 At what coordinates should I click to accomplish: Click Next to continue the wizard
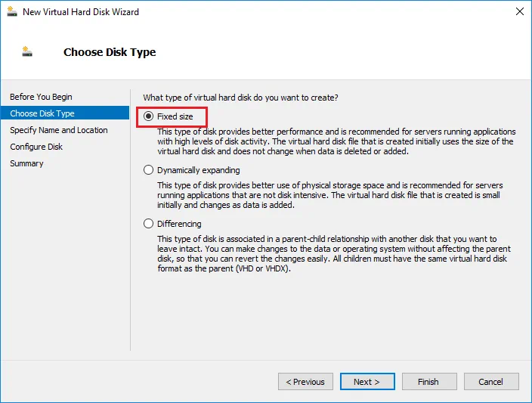click(367, 382)
